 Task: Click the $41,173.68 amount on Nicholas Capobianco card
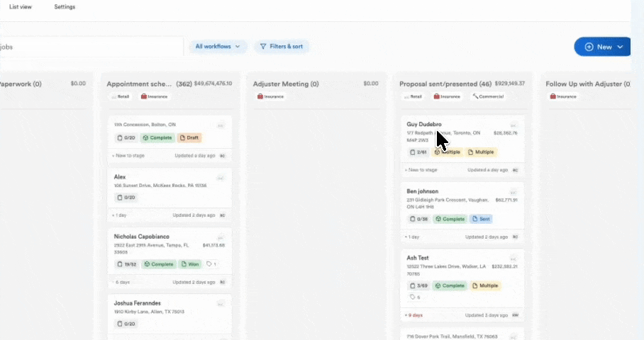213,245
